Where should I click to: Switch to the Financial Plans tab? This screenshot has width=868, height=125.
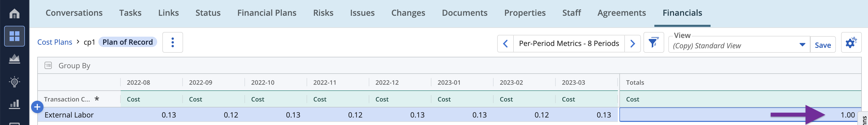tap(266, 13)
